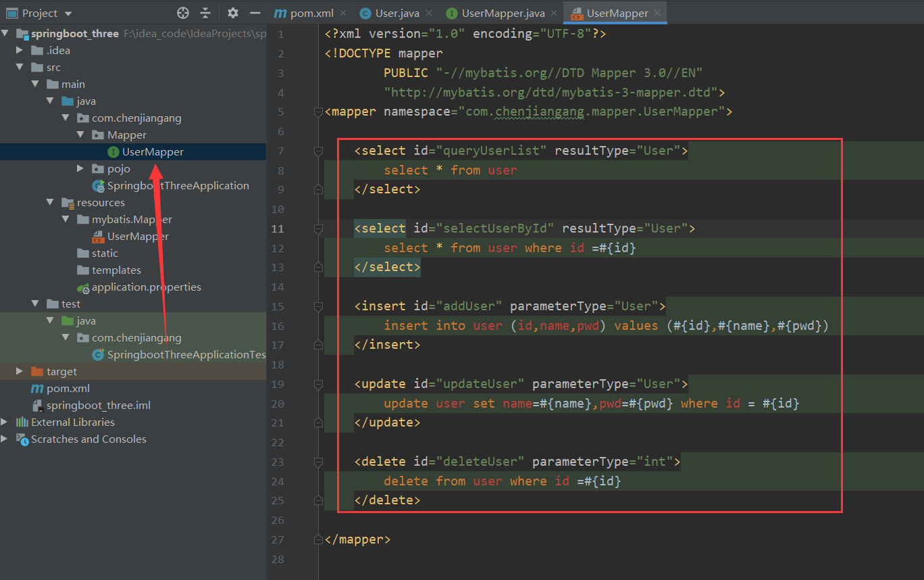The image size is (924, 580).
Task: Expand the target folder
Action: (20, 371)
